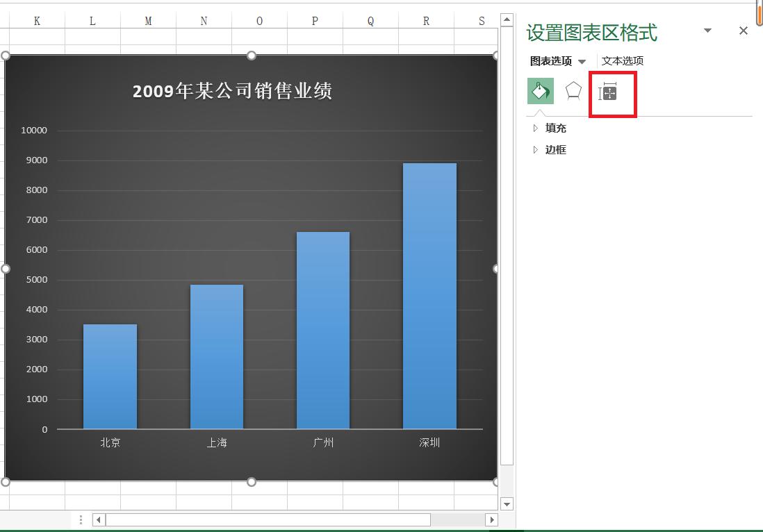Viewport: 763px width, 532px height.
Task: Click the chart's top-center selection handle
Action: click(x=250, y=55)
